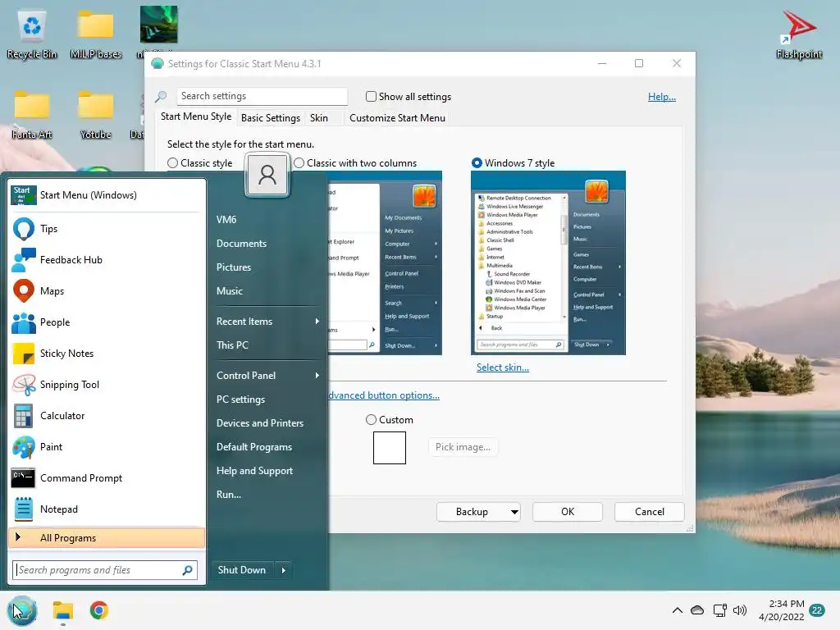Switch to Customize Start Menu tab
This screenshot has height=630, width=840.
click(x=397, y=118)
